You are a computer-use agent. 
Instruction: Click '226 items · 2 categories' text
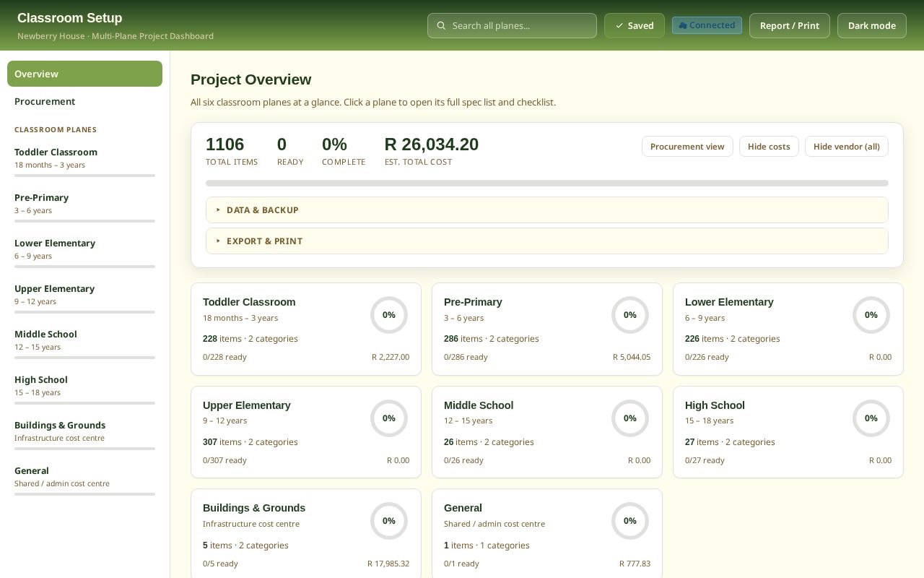pyautogui.click(x=732, y=339)
